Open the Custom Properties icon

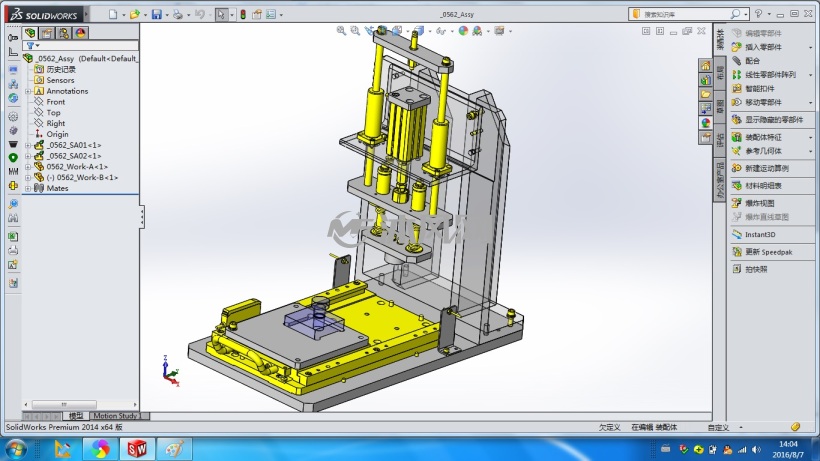click(706, 137)
